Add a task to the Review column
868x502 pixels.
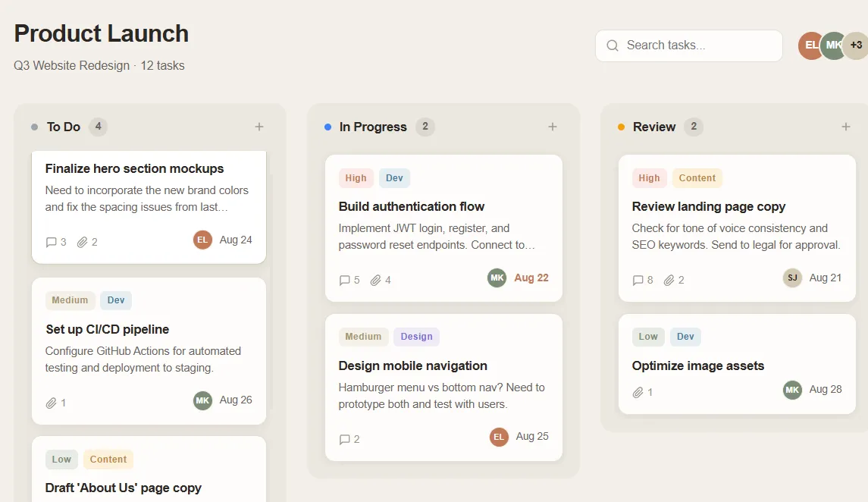coord(846,127)
